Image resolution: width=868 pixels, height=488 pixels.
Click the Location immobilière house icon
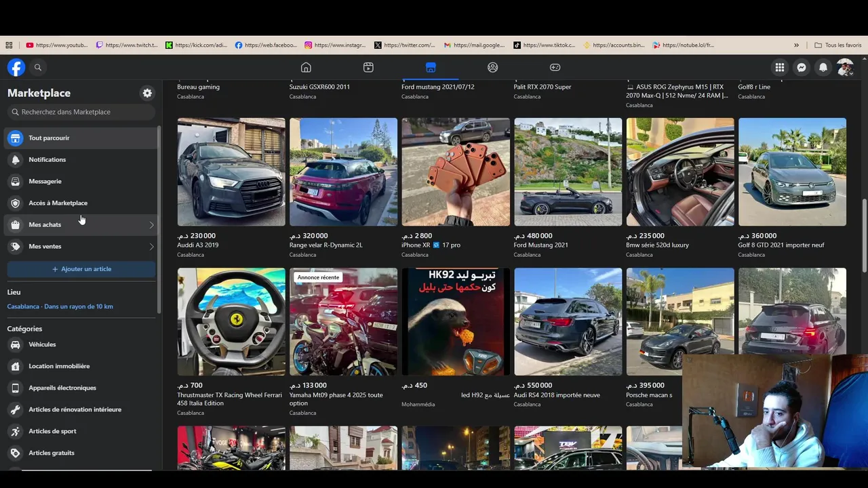(15, 366)
